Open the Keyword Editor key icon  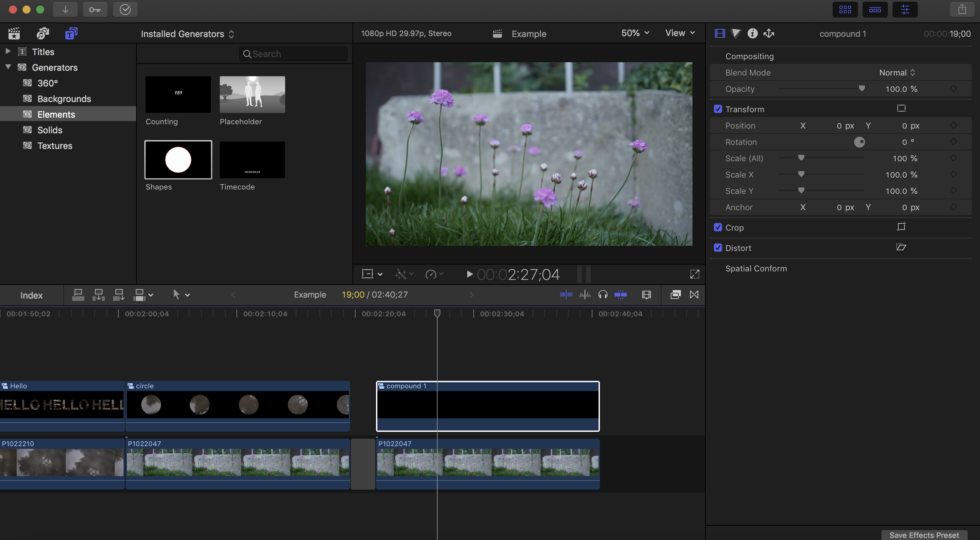point(95,10)
